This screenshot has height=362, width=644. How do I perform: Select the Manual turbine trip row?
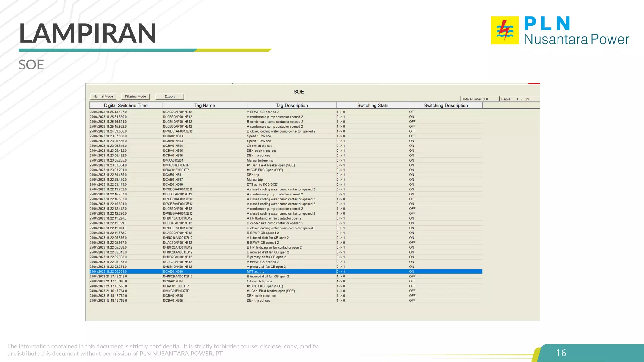(260, 160)
